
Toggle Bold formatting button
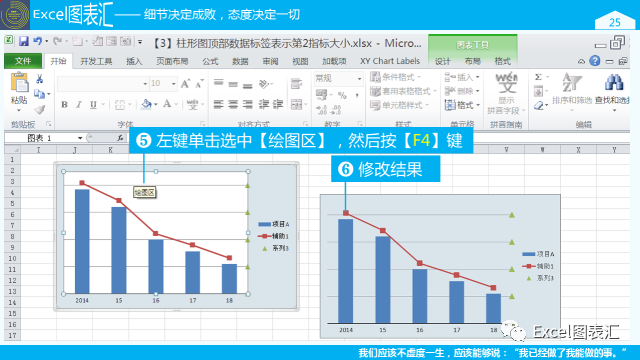[x=64, y=104]
